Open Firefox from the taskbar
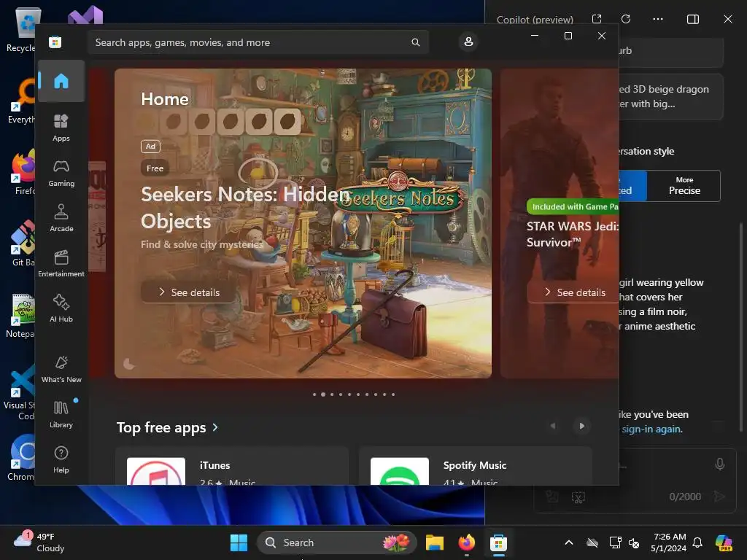The width and height of the screenshot is (747, 560). (466, 542)
